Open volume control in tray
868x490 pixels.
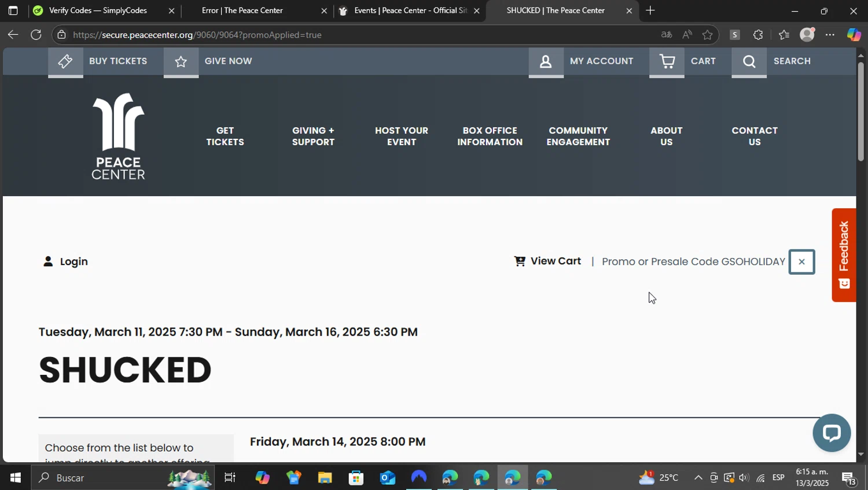[x=744, y=478]
